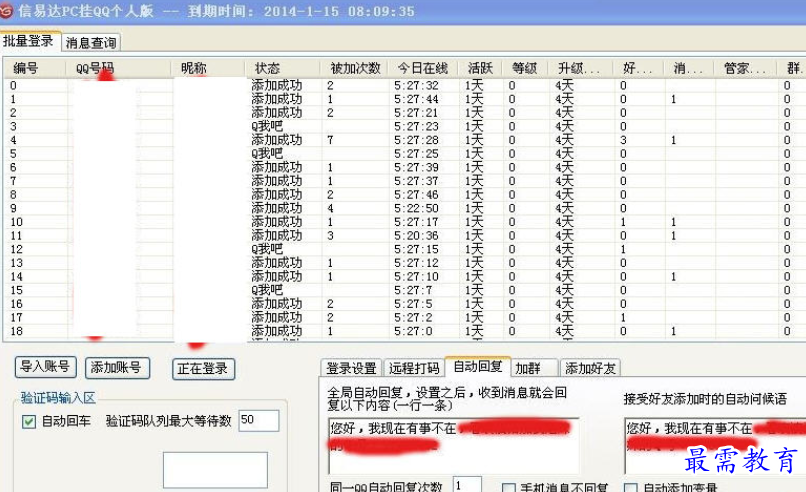Image resolution: width=806 pixels, height=492 pixels.
Task: Click the 添加账号 button
Action: point(117,368)
